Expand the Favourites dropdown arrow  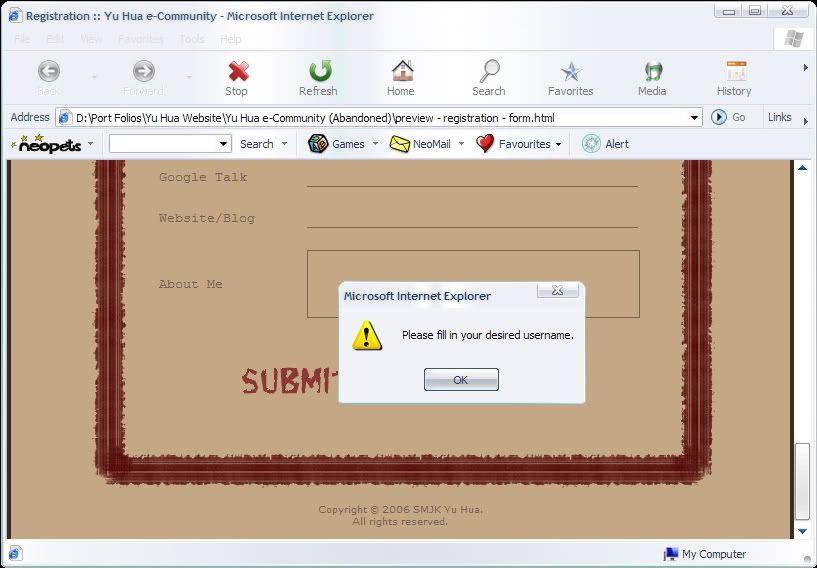point(559,144)
